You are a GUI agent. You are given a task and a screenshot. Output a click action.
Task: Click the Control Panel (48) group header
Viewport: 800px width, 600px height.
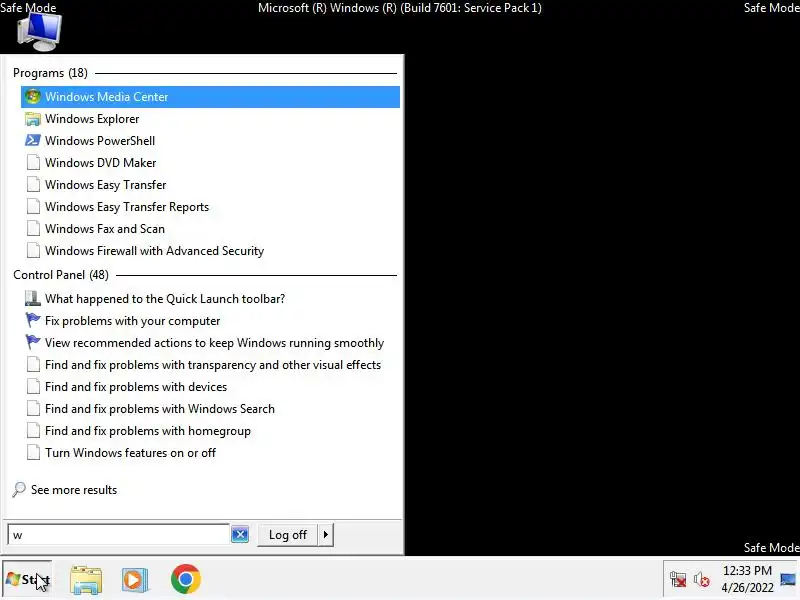61,275
